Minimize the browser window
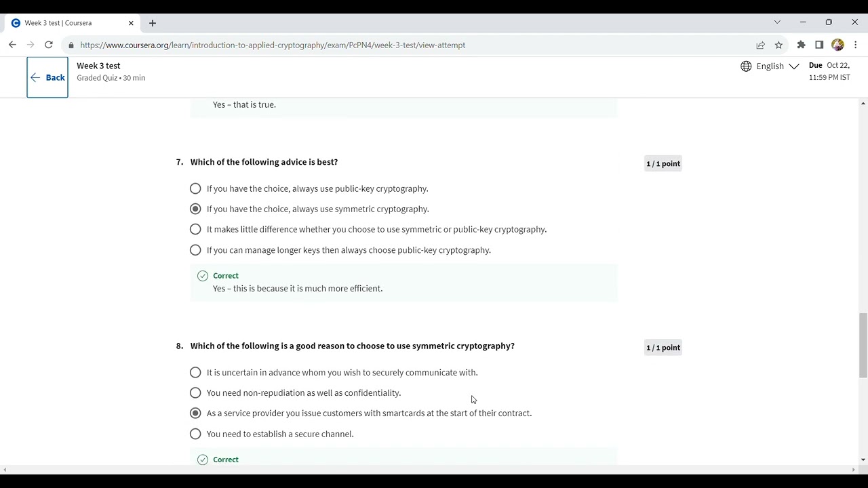The height and width of the screenshot is (488, 868). [803, 22]
